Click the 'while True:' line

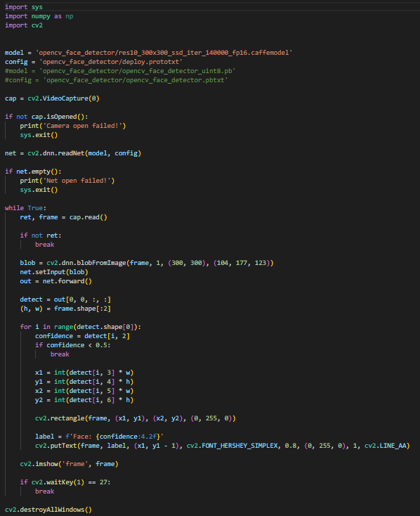26,208
